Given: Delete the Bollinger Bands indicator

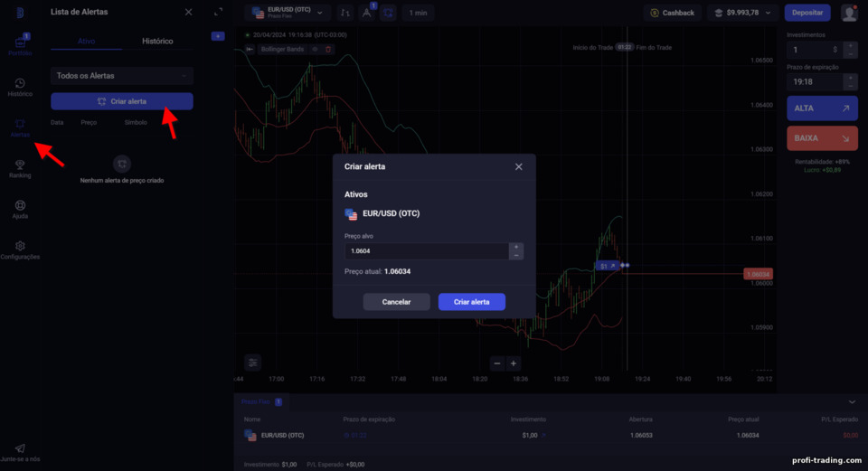Looking at the screenshot, I should (x=328, y=49).
